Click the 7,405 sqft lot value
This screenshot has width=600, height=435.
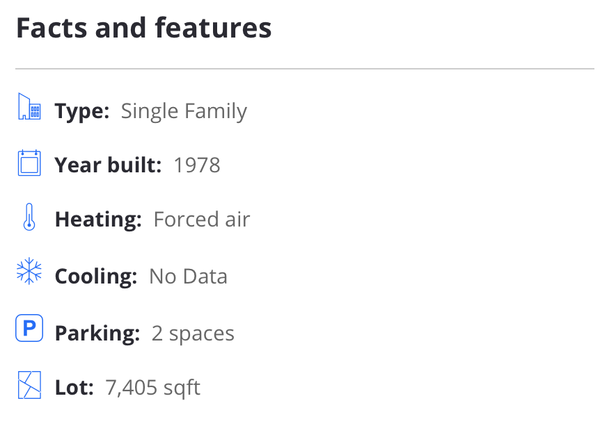153,388
